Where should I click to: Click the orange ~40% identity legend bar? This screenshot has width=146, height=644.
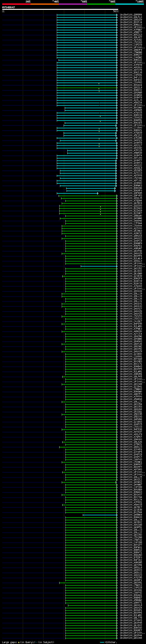pyautogui.click(x=45, y=4)
